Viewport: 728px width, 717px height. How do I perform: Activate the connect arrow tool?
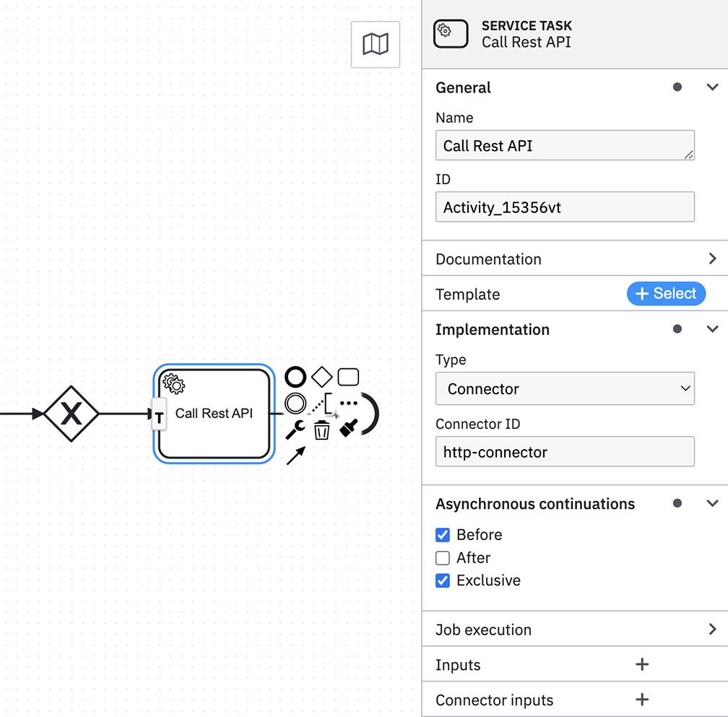point(295,456)
